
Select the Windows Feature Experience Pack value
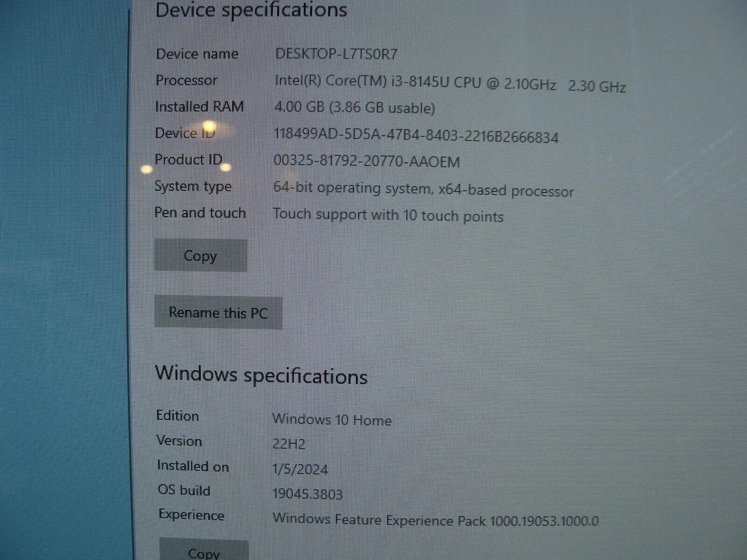click(x=436, y=520)
